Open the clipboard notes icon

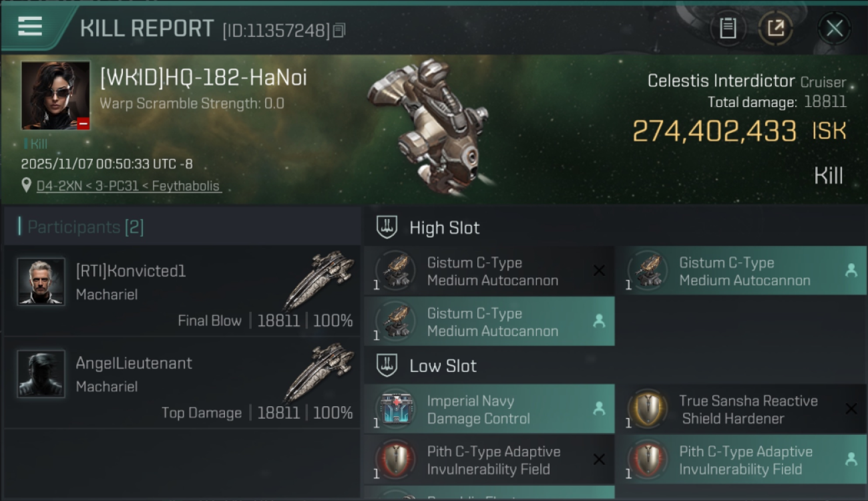727,28
